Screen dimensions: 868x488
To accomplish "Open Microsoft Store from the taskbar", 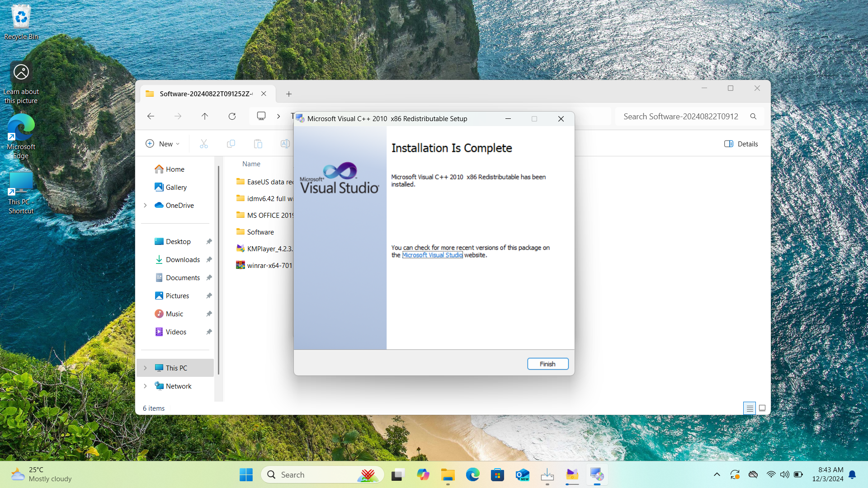I will coord(497,475).
